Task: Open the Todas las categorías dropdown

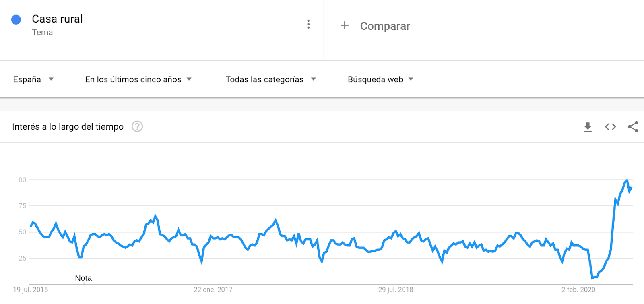Action: (x=271, y=79)
